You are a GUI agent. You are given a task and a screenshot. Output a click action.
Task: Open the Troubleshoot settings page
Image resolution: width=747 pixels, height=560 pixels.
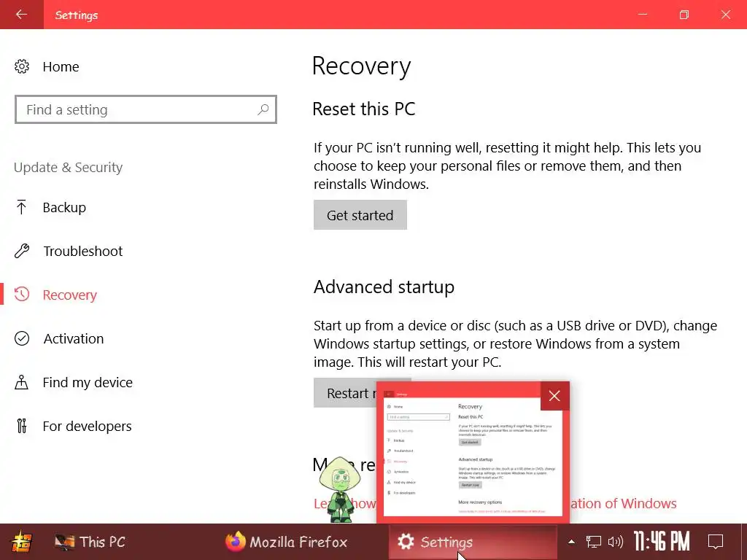83,251
